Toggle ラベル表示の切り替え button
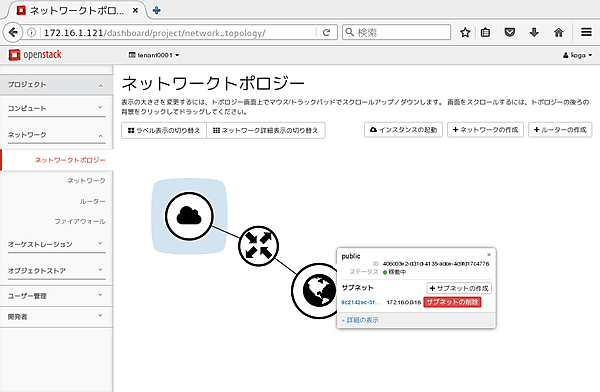The width and height of the screenshot is (600, 392). (164, 130)
